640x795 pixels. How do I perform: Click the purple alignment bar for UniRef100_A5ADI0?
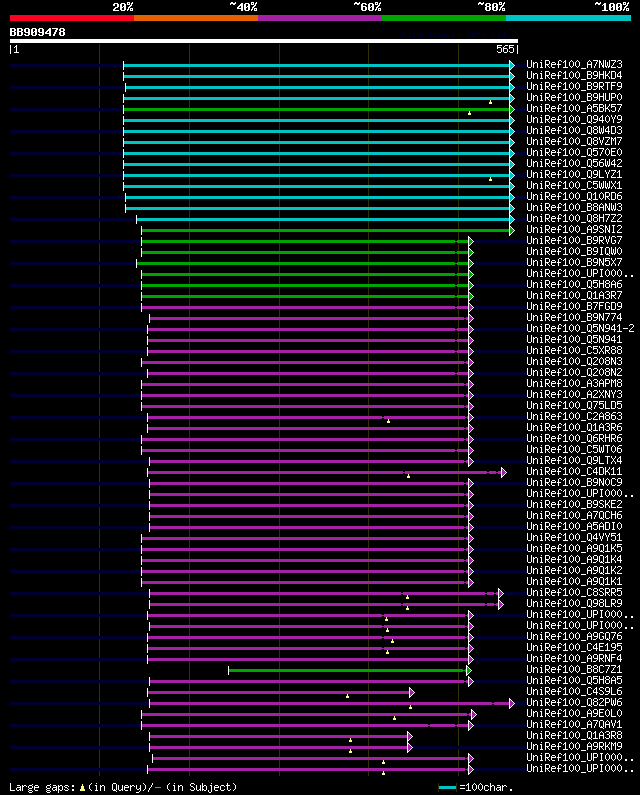(309, 527)
